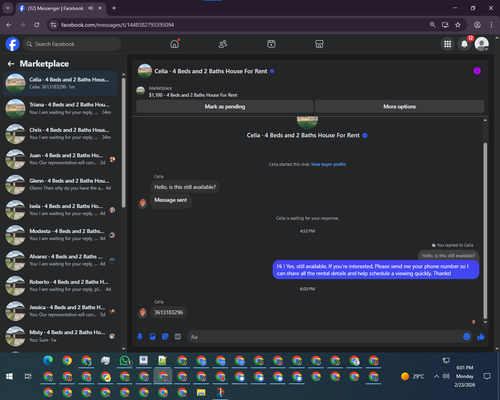This screenshot has height=400, width=500.
Task: Click the back arrow beside Marketplace heading
Action: point(11,64)
